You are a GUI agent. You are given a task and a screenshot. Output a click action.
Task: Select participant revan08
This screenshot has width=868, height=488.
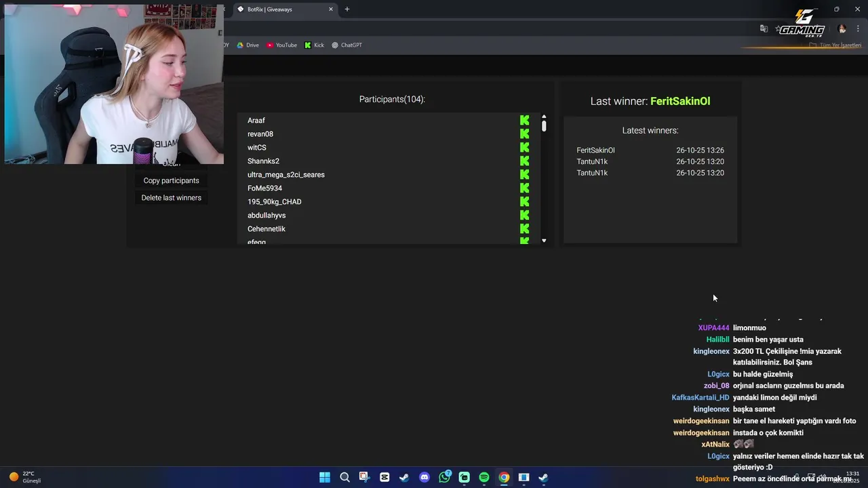point(260,134)
